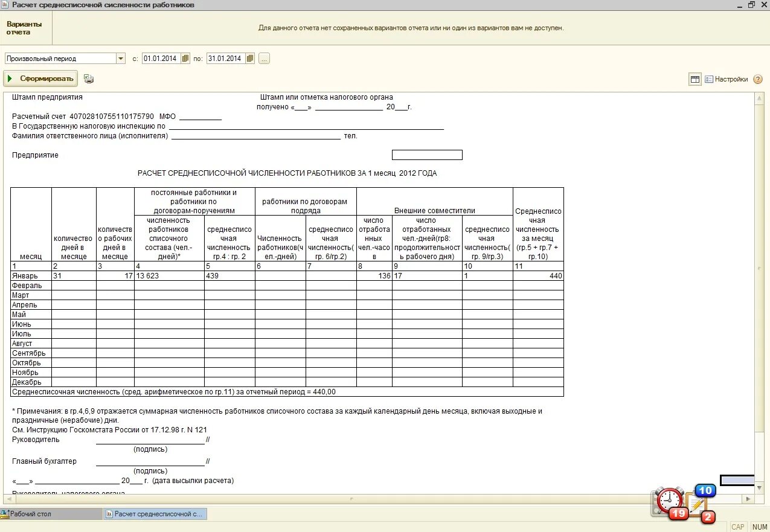Click the CAP status bar indicator
Viewport: 770px width, 532px height.
(738, 527)
